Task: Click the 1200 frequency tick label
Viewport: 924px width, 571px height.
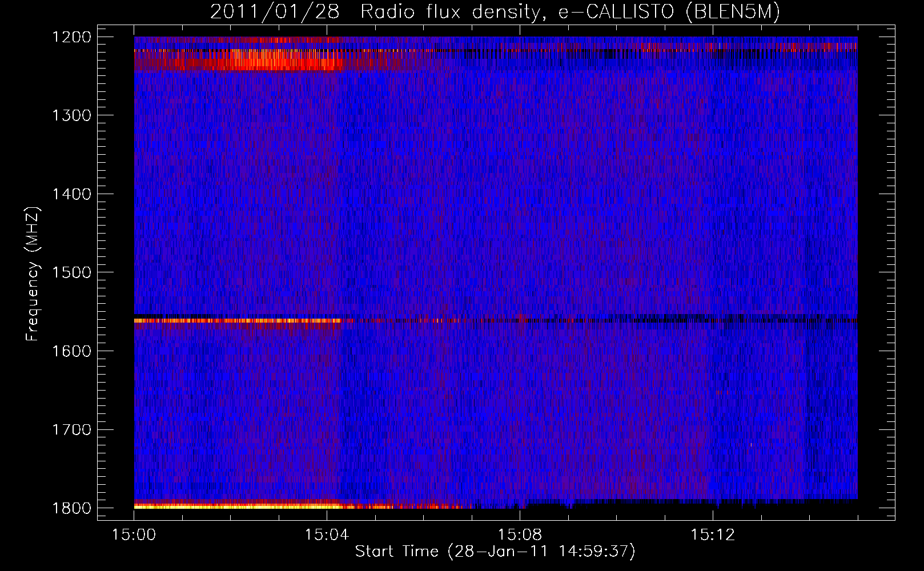Action: 71,37
